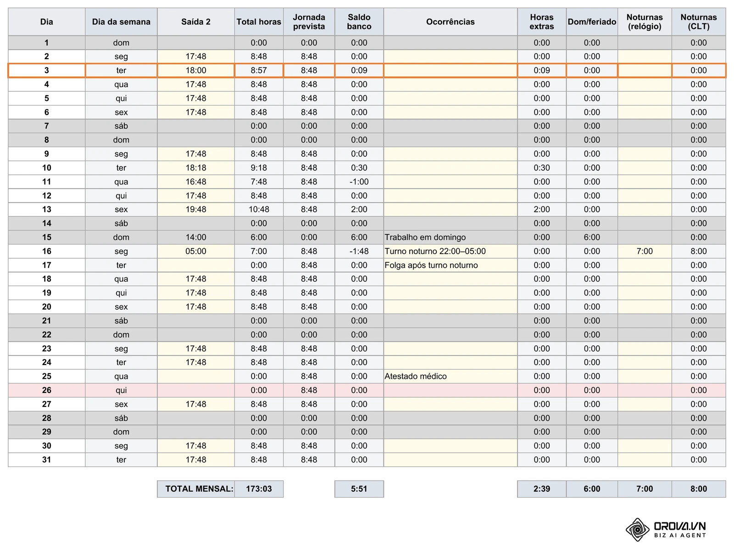The width and height of the screenshot is (734, 560).
Task: Select the 'Jornada prevista' header cell
Action: (x=309, y=22)
